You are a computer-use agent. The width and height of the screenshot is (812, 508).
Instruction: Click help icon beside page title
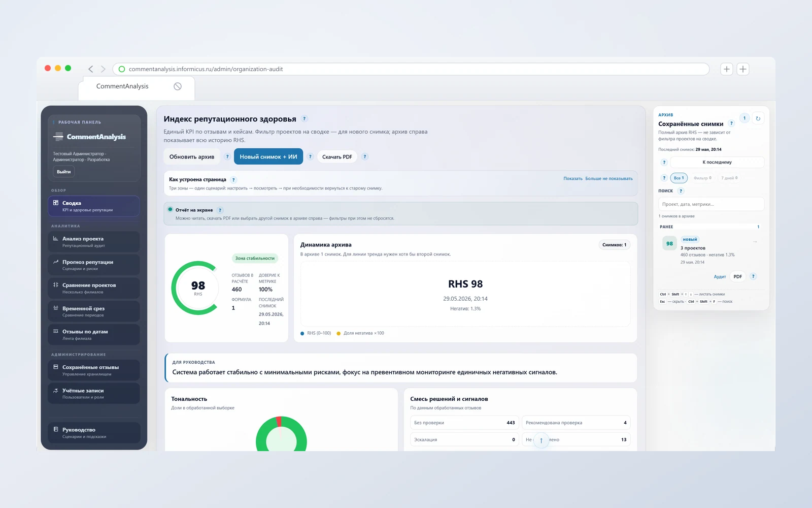(x=304, y=119)
